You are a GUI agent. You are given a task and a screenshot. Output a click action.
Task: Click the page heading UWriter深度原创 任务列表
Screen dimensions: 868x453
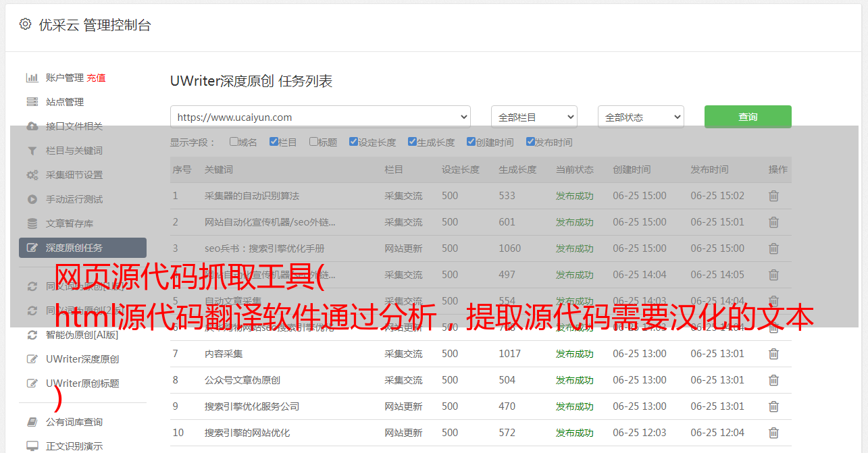tap(251, 81)
